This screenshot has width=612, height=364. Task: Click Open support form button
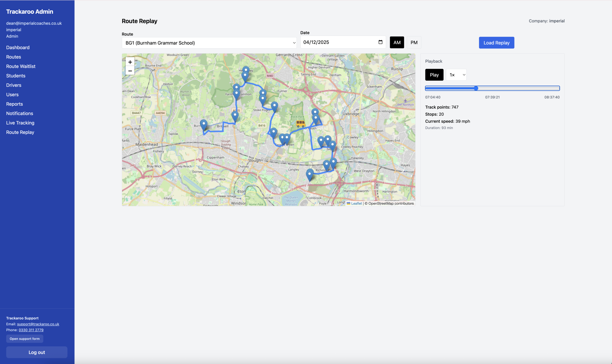[25, 339]
